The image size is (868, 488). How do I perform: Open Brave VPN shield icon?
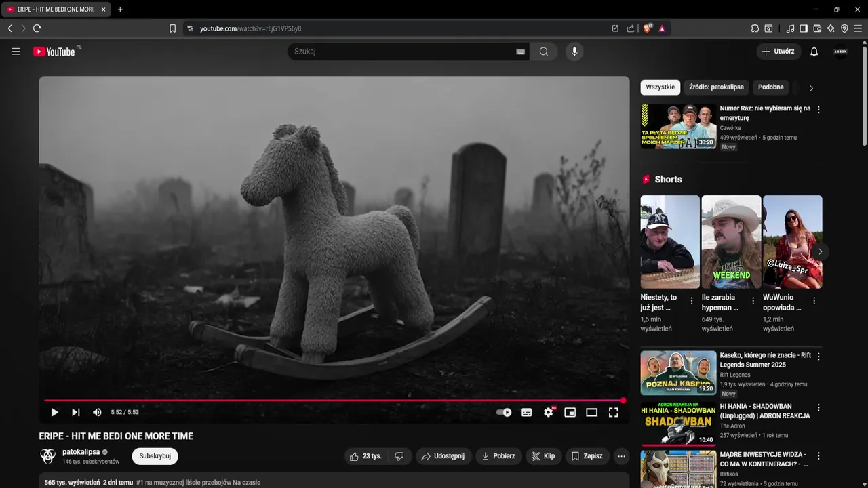coord(844,28)
